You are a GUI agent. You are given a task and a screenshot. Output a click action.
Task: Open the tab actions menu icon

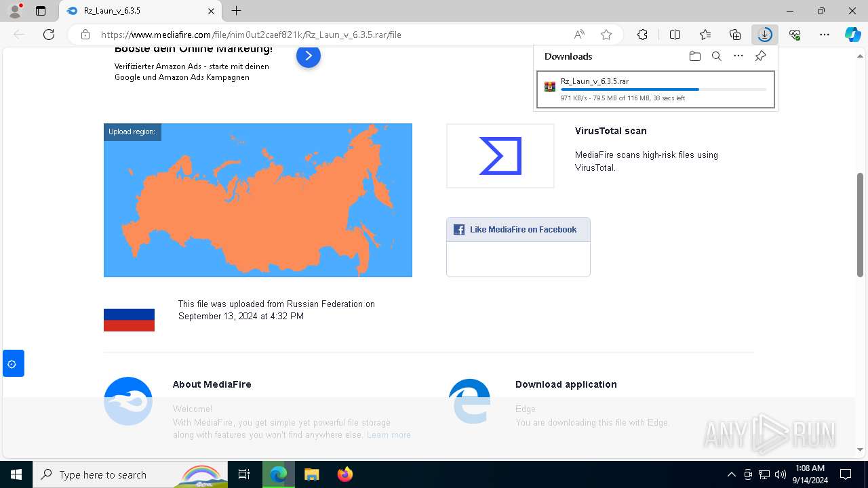(41, 11)
